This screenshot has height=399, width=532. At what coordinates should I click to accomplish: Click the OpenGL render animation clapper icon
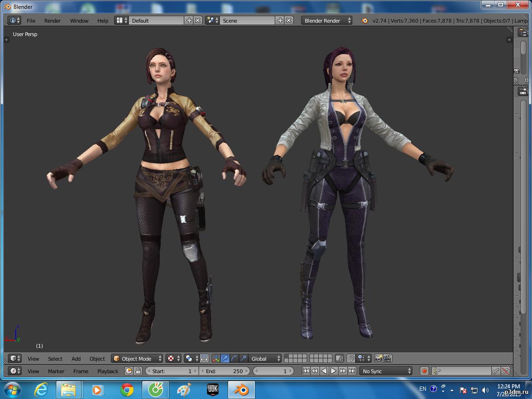click(x=387, y=358)
